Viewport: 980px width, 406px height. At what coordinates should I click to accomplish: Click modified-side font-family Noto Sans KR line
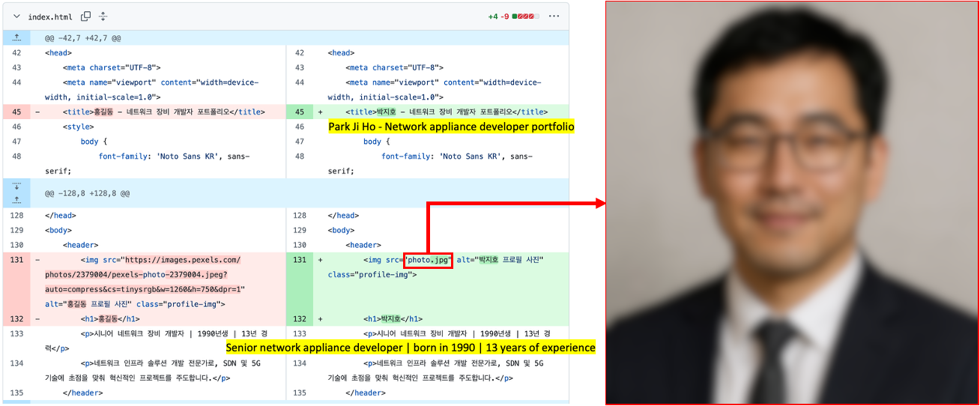click(441, 163)
